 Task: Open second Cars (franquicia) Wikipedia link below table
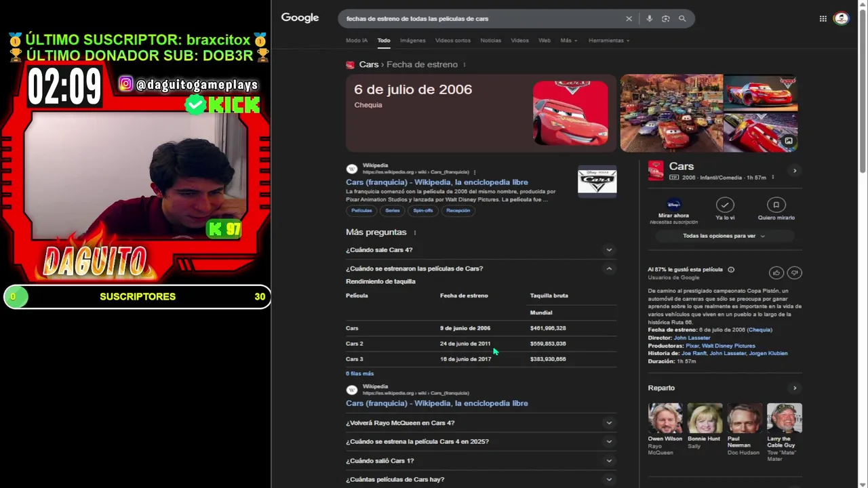[x=437, y=403]
